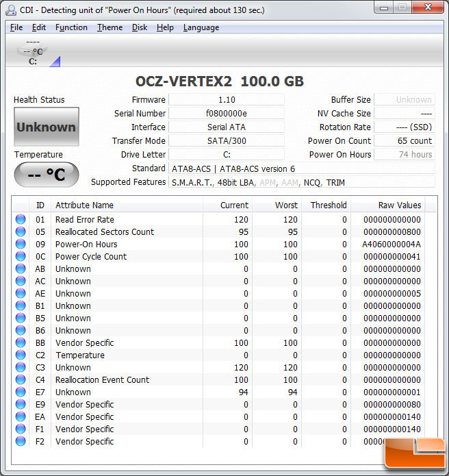Click status orb for attribute E9
The height and width of the screenshot is (476, 449).
click(x=21, y=404)
